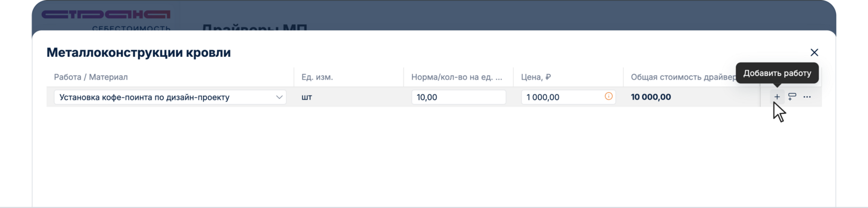The width and height of the screenshot is (868, 208).
Task: Close the Металлоконструкции кровли dialog
Action: [x=814, y=52]
